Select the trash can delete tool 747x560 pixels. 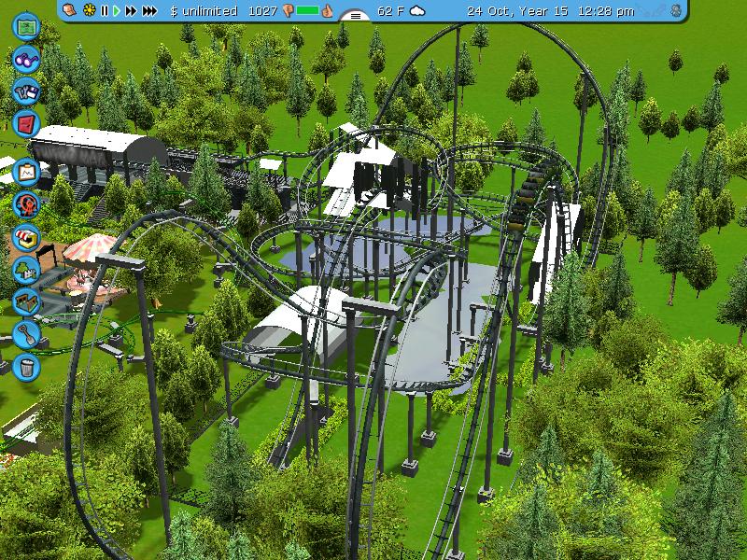(x=26, y=367)
